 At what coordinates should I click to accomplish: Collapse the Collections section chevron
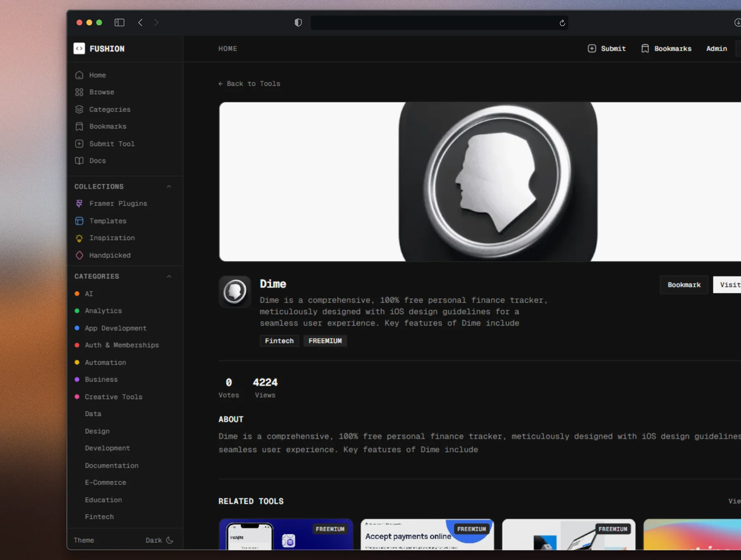coord(169,187)
